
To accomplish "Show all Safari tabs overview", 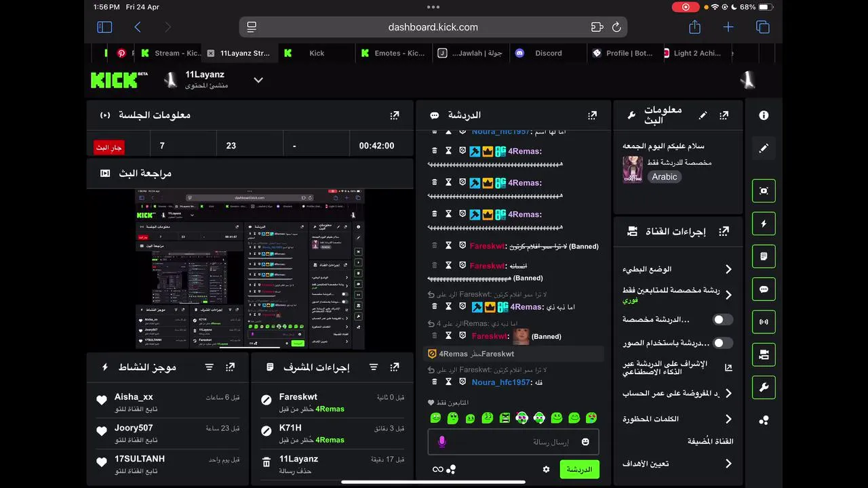I will pos(763,27).
